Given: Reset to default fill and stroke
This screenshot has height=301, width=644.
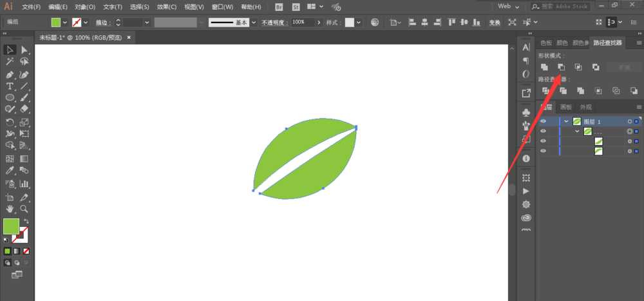Looking at the screenshot, I should pos(6,240).
